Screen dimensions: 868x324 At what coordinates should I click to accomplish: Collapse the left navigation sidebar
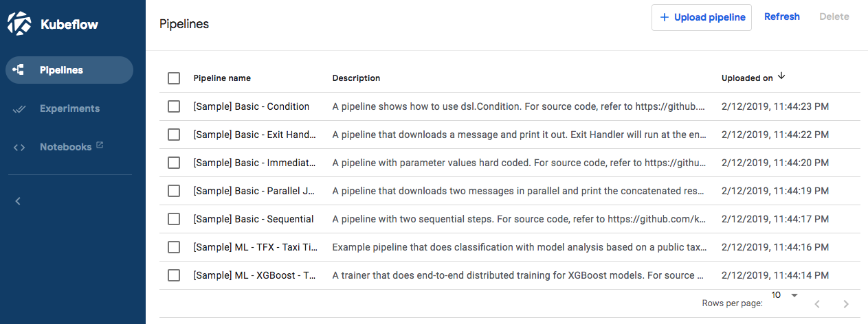tap(19, 201)
